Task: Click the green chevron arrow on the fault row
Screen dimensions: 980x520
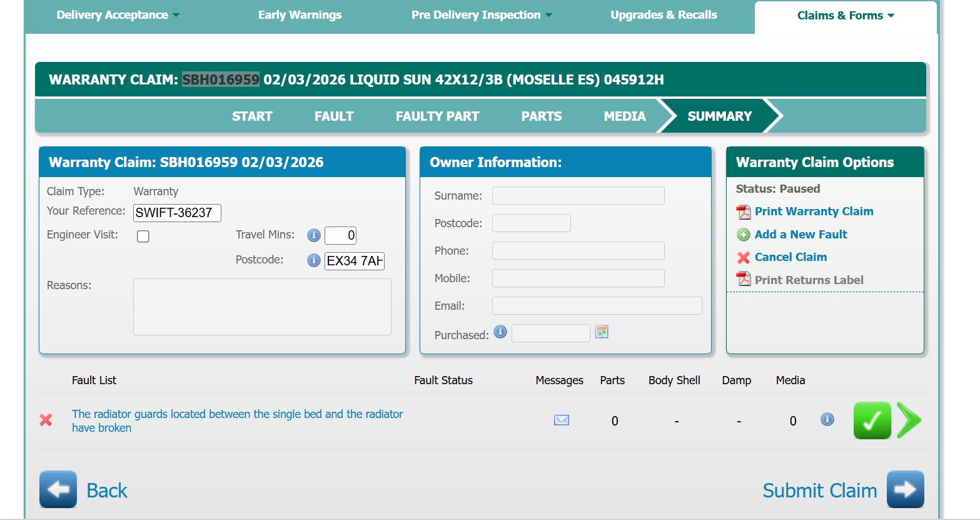Action: [909, 421]
